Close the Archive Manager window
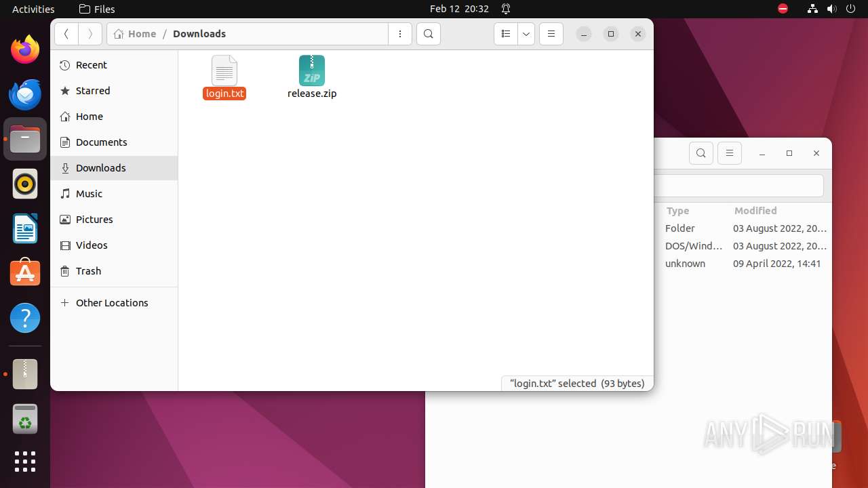The image size is (868, 488). tap(816, 153)
